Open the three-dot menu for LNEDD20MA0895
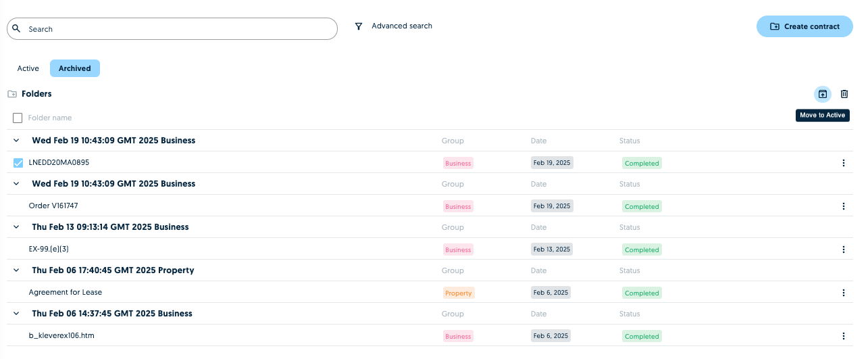 (843, 163)
